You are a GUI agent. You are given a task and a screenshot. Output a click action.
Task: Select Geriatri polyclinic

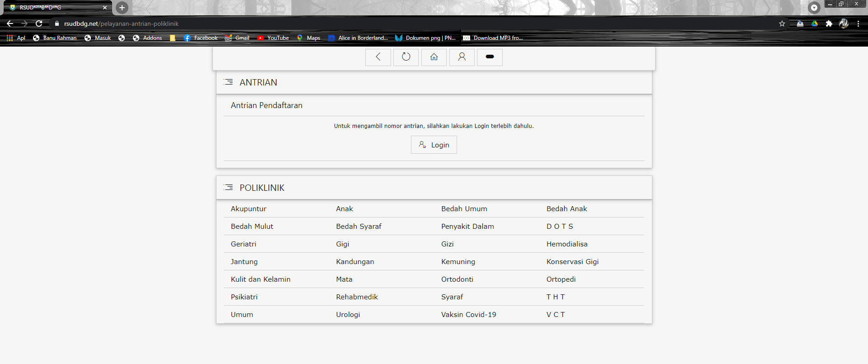[244, 244]
